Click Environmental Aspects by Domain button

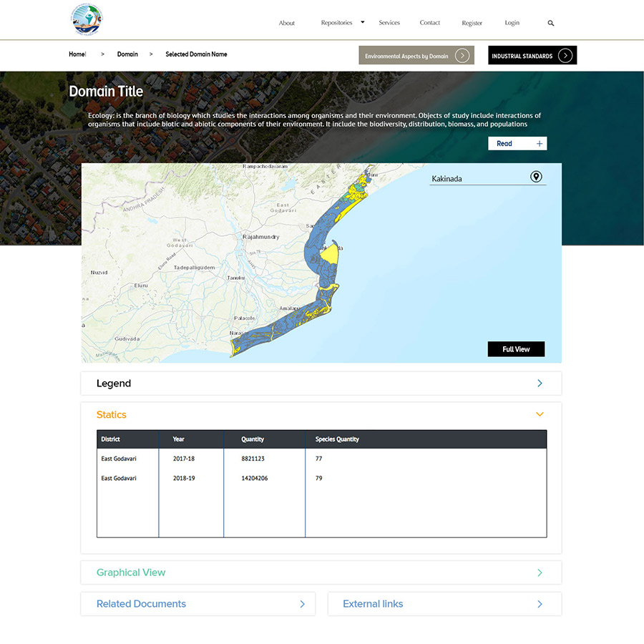point(416,55)
